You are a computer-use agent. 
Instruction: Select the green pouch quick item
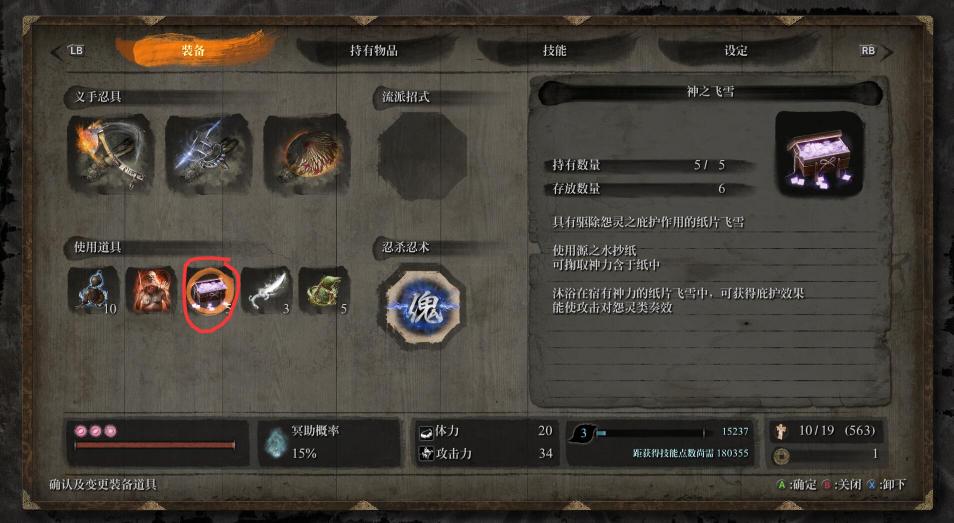tap(324, 291)
